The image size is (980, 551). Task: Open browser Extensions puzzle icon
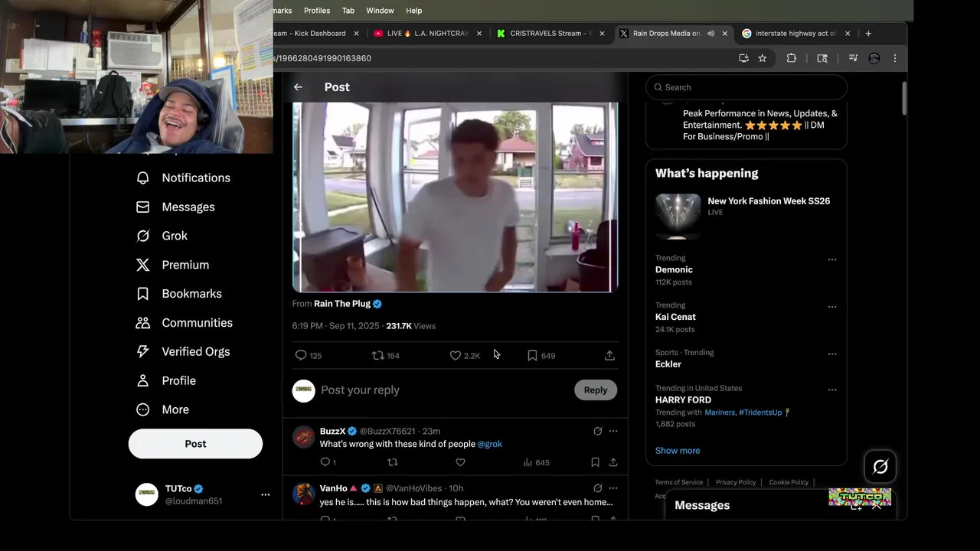[792, 58]
